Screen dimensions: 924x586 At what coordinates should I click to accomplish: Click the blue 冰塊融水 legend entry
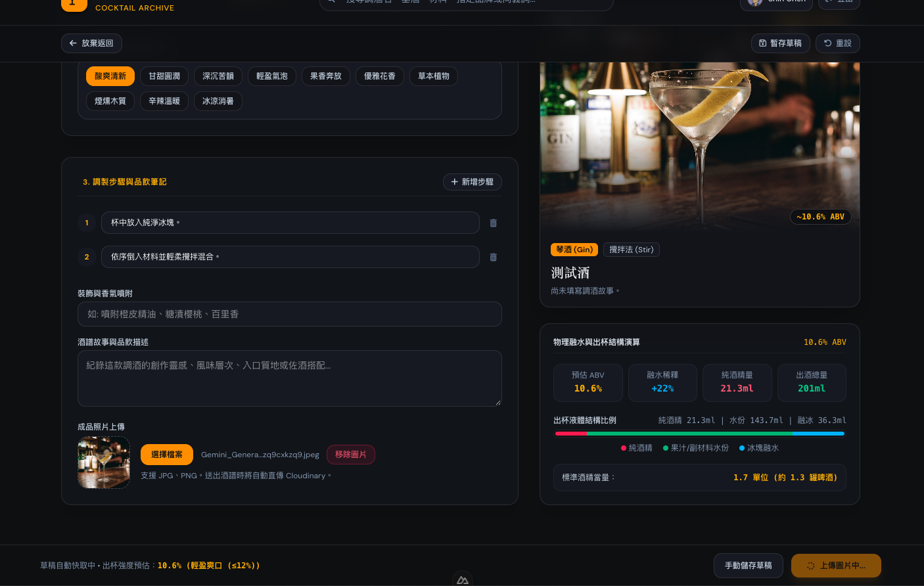[759, 448]
